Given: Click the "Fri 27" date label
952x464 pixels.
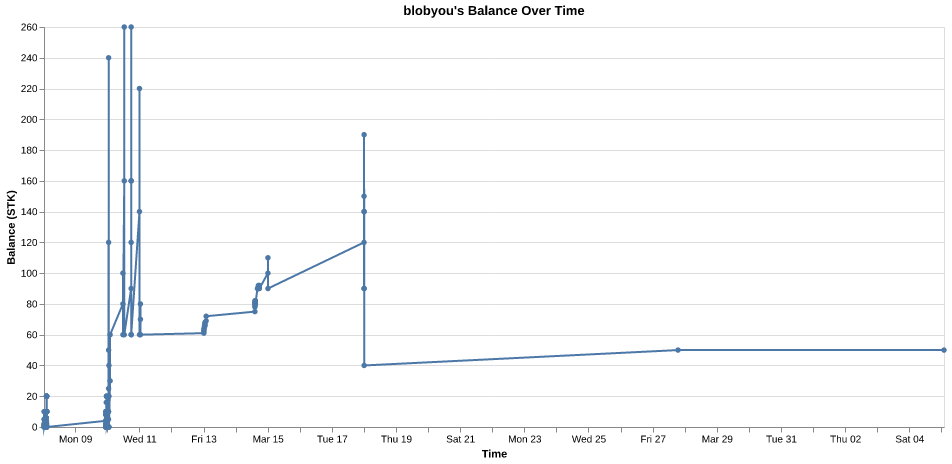Looking at the screenshot, I should coord(653,439).
